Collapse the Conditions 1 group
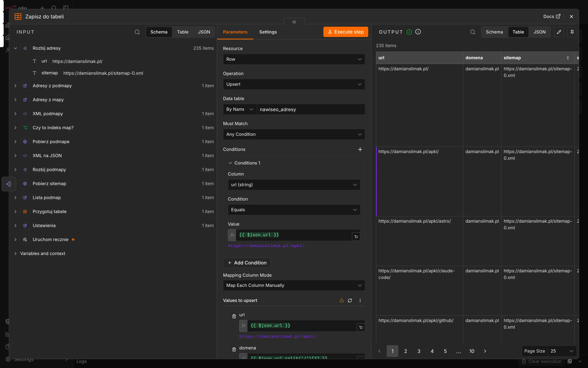This screenshot has height=368, width=588. point(230,163)
